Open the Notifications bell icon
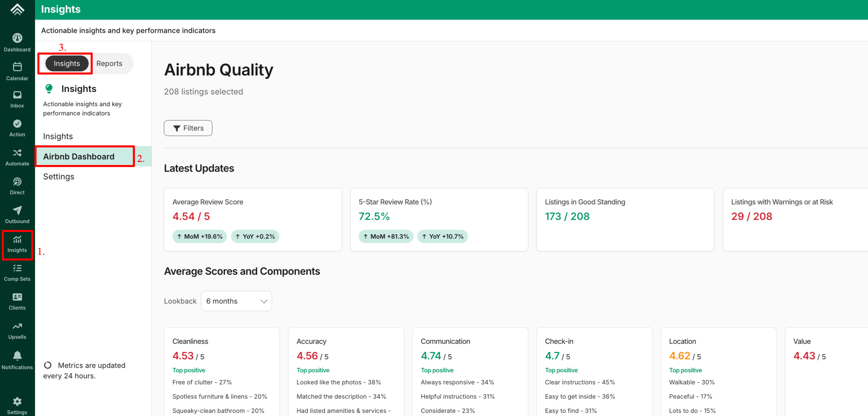The width and height of the screenshot is (868, 416). pyautogui.click(x=17, y=360)
